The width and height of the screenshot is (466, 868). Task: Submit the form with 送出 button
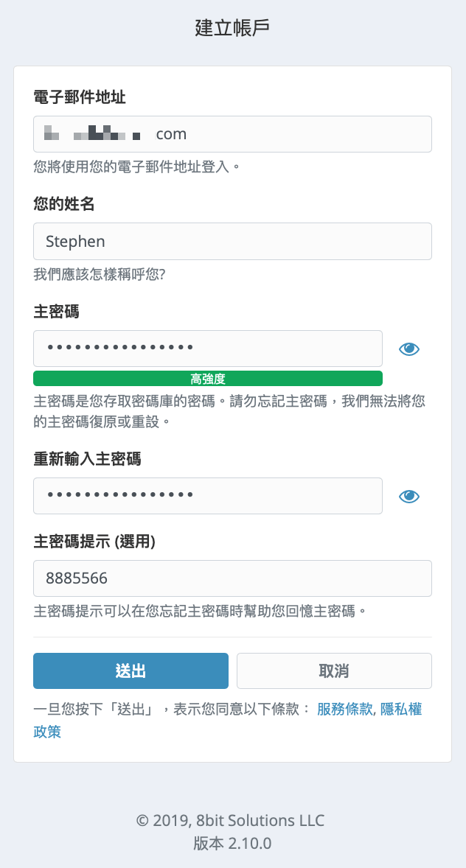click(131, 671)
